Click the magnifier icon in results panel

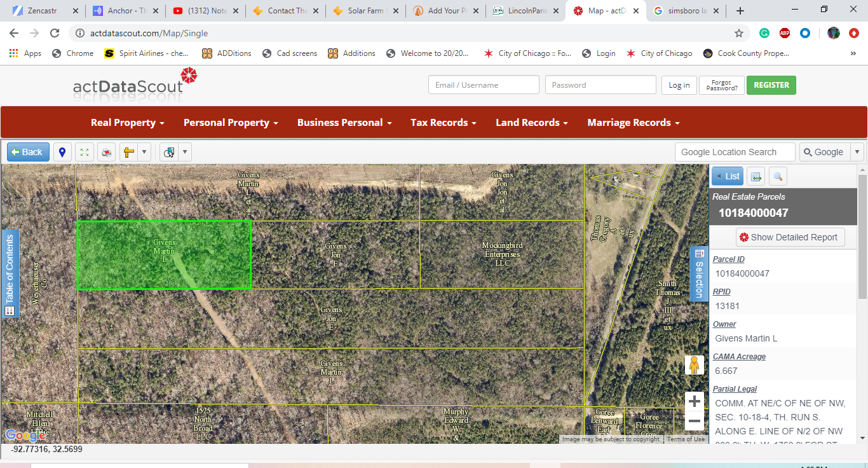778,176
